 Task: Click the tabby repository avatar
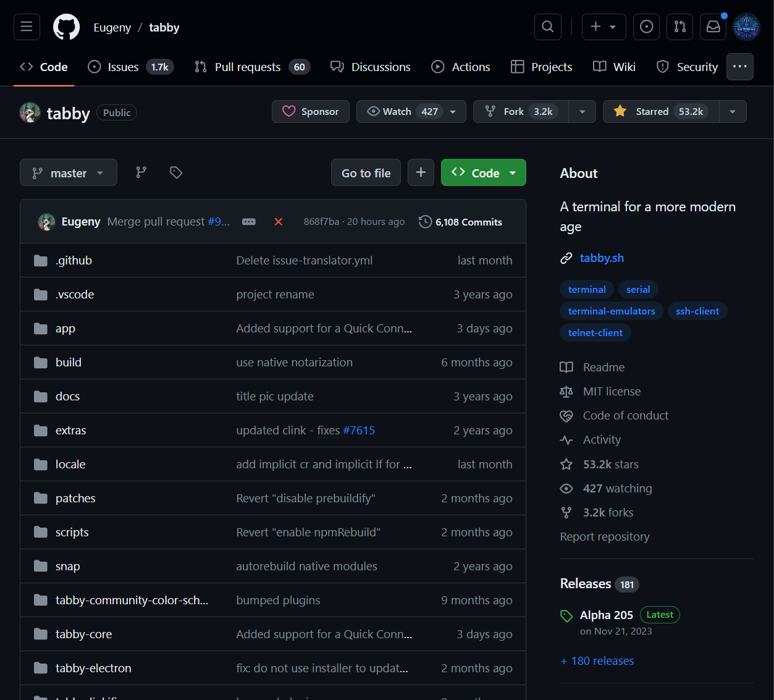pos(30,112)
